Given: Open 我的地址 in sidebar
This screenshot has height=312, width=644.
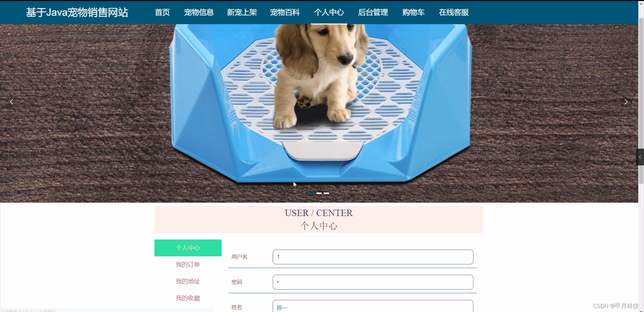Looking at the screenshot, I should [188, 281].
